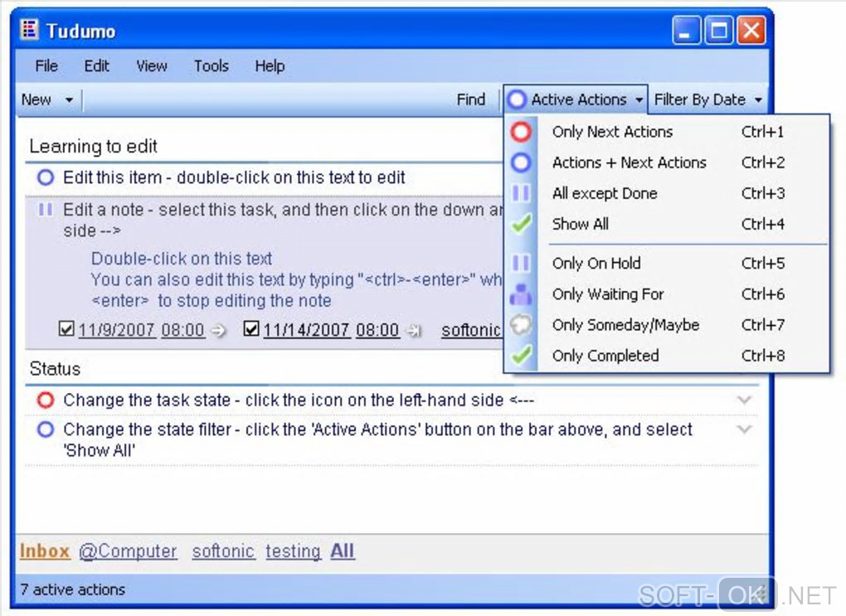This screenshot has width=846, height=616.
Task: Minimize the Tudumo window
Action: tap(686, 30)
